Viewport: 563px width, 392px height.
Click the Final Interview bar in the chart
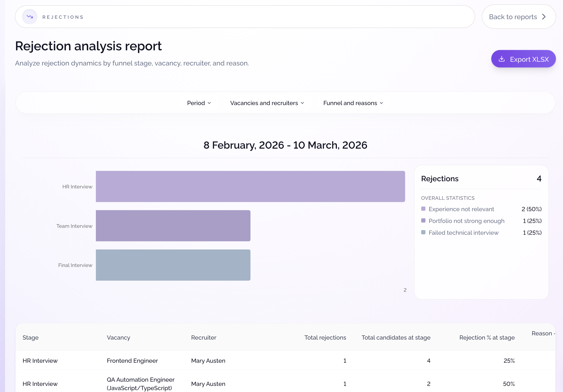[173, 265]
